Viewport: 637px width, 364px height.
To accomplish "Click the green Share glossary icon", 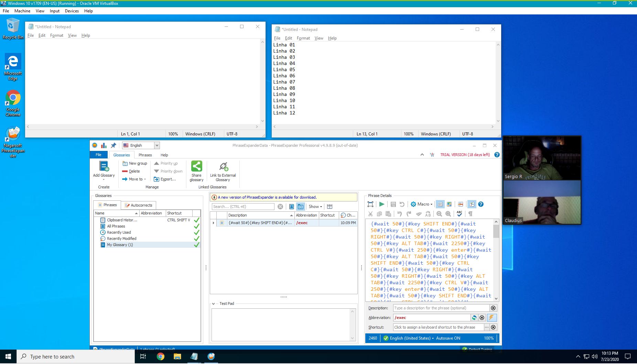I will click(x=196, y=167).
